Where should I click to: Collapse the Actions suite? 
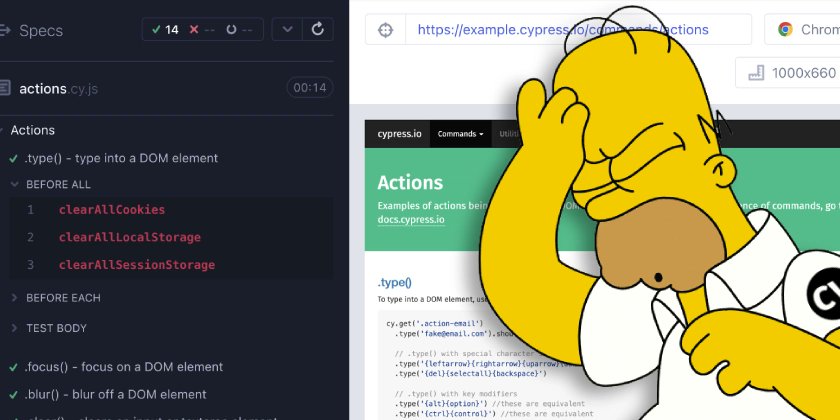tap(33, 130)
